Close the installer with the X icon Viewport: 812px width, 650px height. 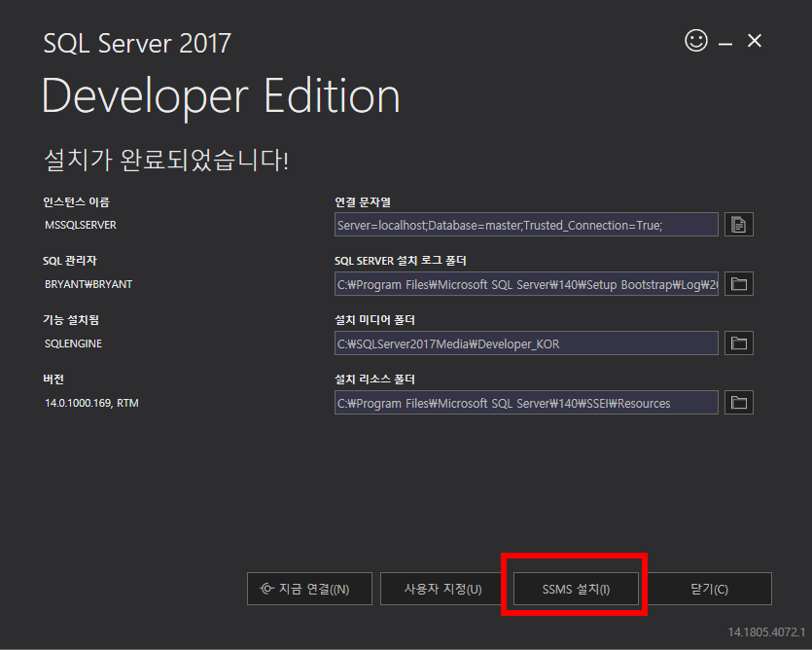(755, 41)
